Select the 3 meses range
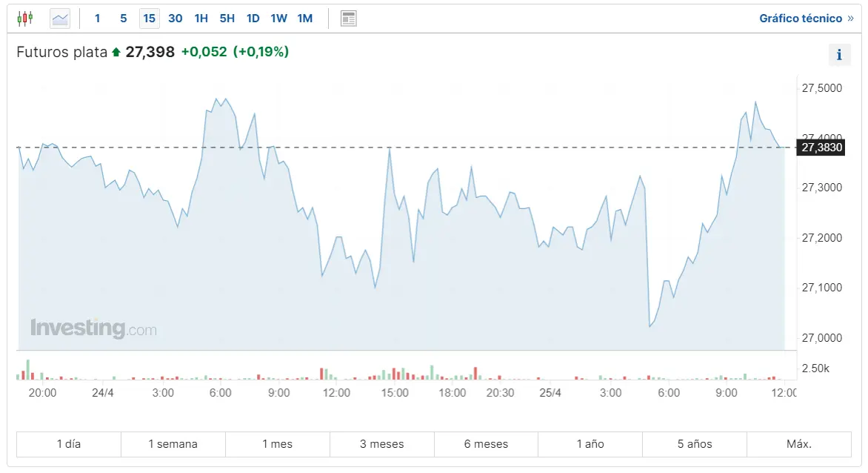Image resolution: width=868 pixels, height=473 pixels. tap(382, 444)
